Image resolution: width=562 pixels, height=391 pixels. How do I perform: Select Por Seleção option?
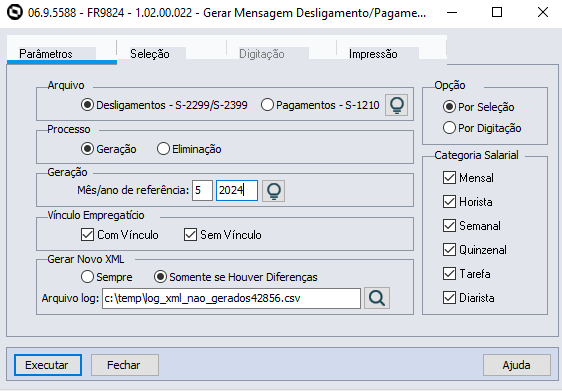[478, 107]
